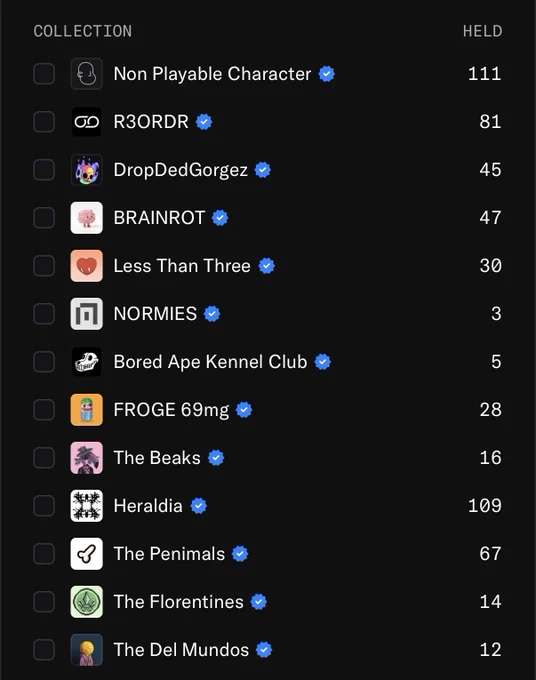
Task: Click the DropDedGorgez skull icon
Action: [87, 170]
